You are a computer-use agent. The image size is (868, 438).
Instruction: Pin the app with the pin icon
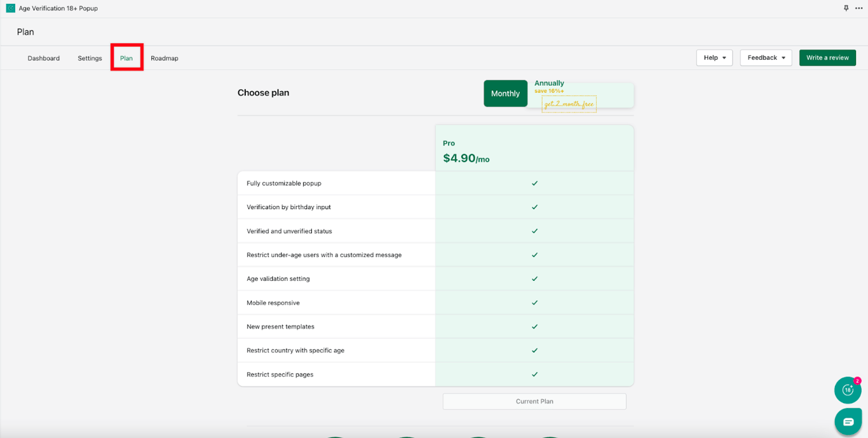click(x=846, y=8)
